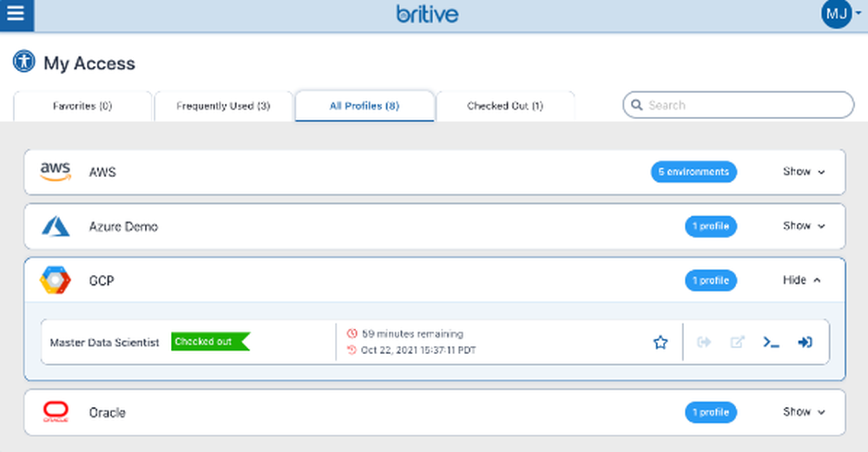Open the Checked Out (1) tab
This screenshot has width=868, height=452.
coord(505,106)
